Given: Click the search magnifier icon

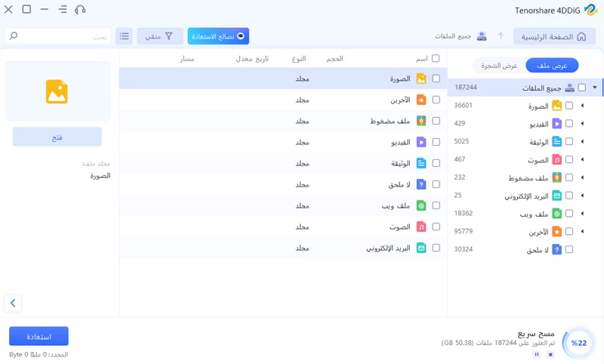Looking at the screenshot, I should pyautogui.click(x=14, y=35).
